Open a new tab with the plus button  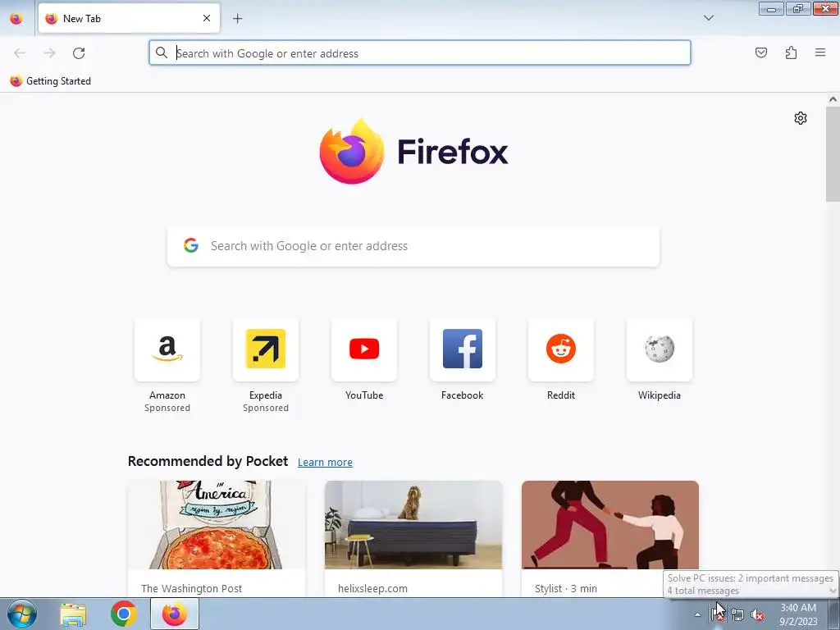point(237,18)
